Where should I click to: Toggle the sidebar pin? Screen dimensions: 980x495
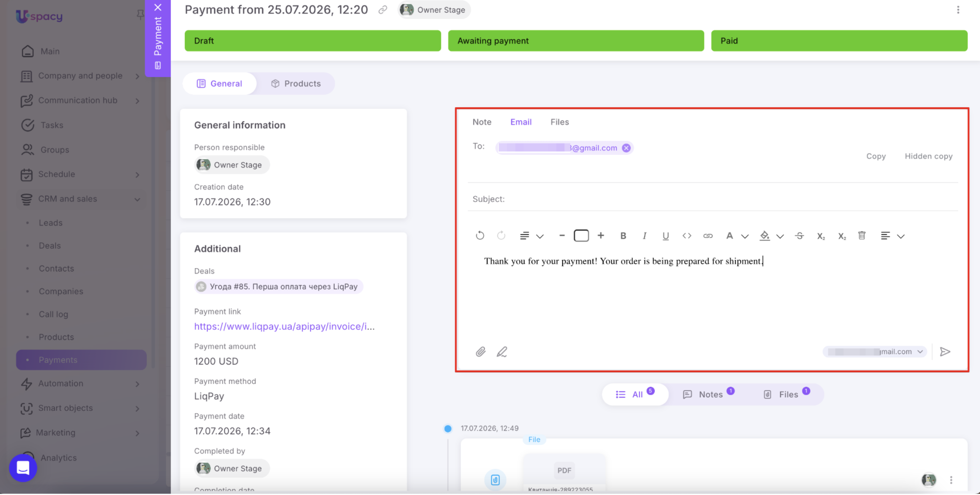click(140, 15)
